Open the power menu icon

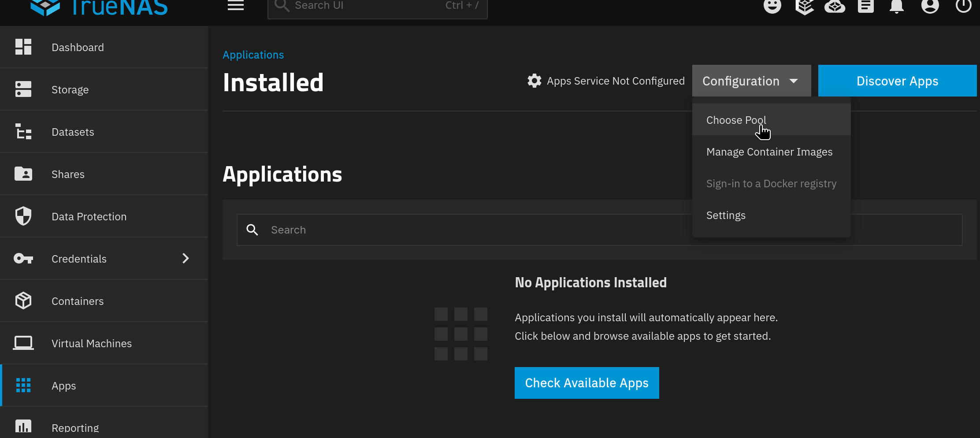pos(964,5)
